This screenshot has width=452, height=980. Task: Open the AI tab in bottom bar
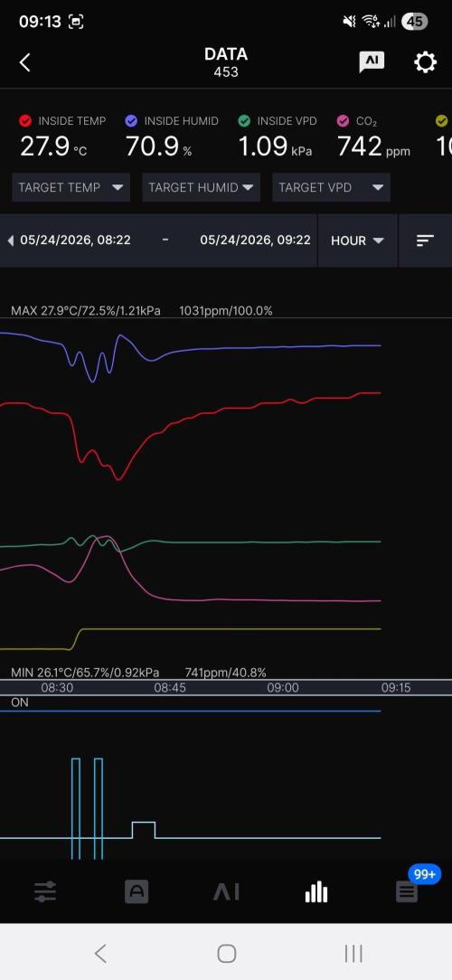click(x=226, y=892)
